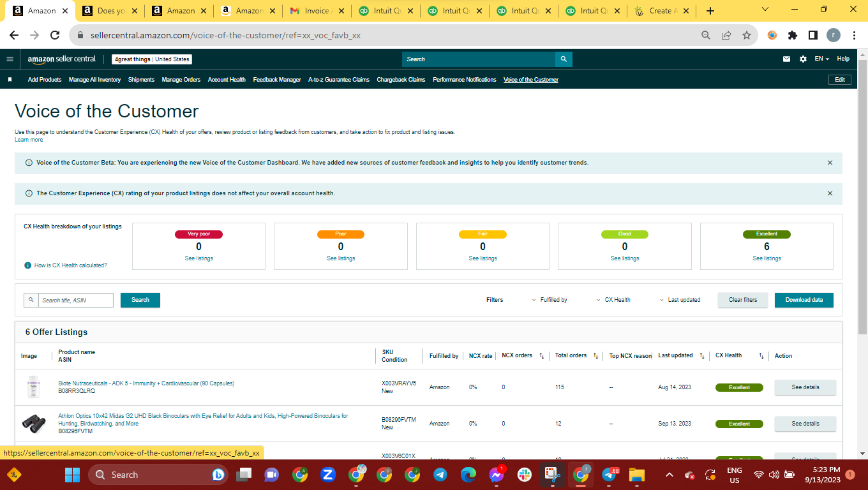Open Messenger from the taskbar

(x=497, y=475)
